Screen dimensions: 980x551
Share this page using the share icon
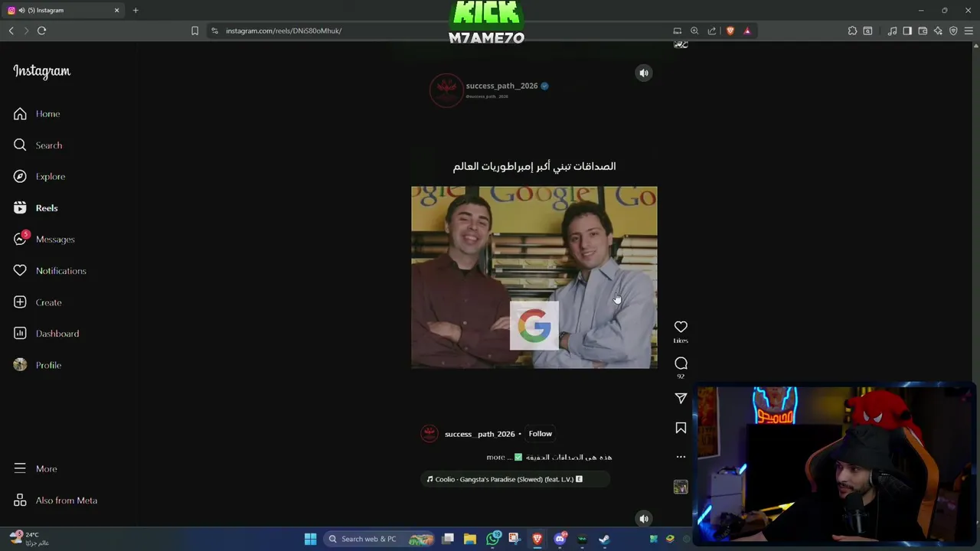pyautogui.click(x=712, y=31)
